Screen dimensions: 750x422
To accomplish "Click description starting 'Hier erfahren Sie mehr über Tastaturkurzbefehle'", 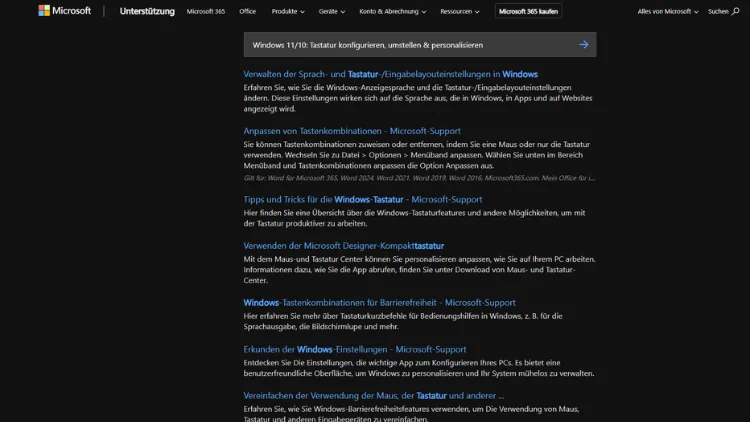I will (403, 321).
